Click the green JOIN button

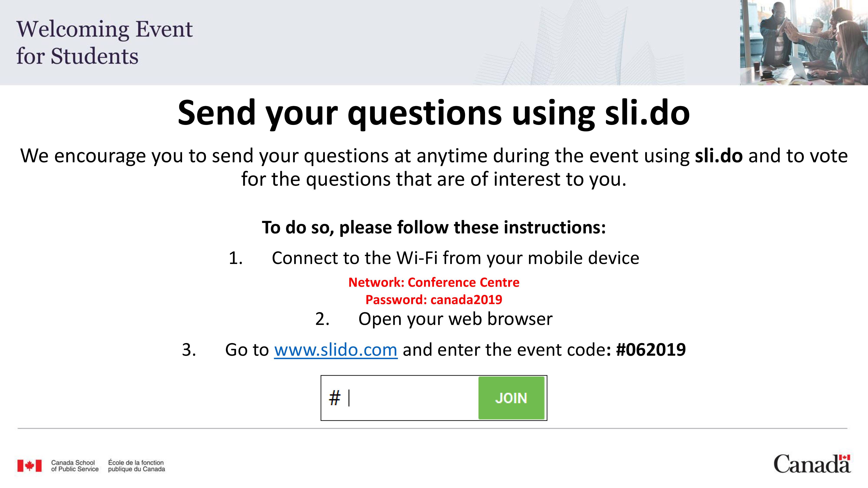click(511, 398)
